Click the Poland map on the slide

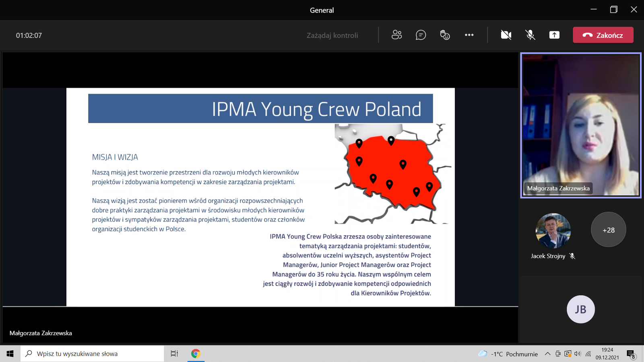pos(392,174)
